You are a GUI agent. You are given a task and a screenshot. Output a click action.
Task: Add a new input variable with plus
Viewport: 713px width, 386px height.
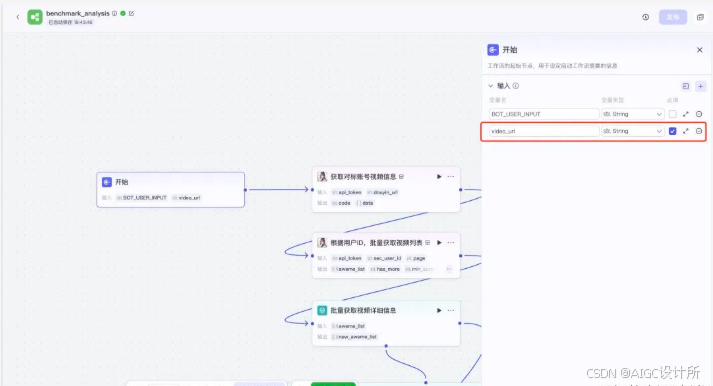(x=701, y=86)
